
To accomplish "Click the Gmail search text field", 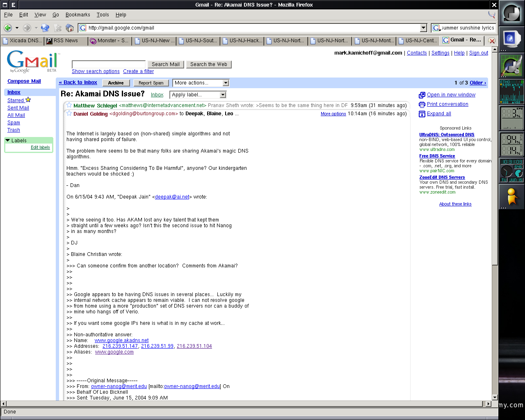I will [109, 64].
